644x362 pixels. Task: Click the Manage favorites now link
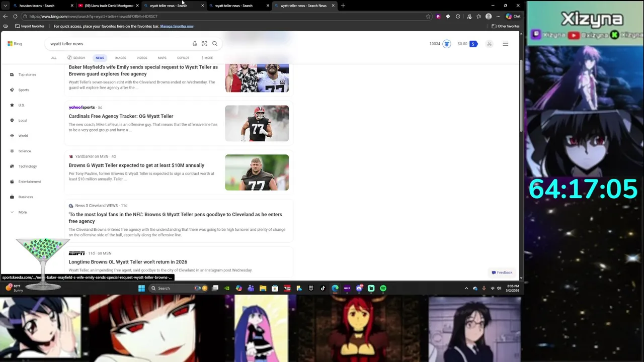pyautogui.click(x=177, y=26)
